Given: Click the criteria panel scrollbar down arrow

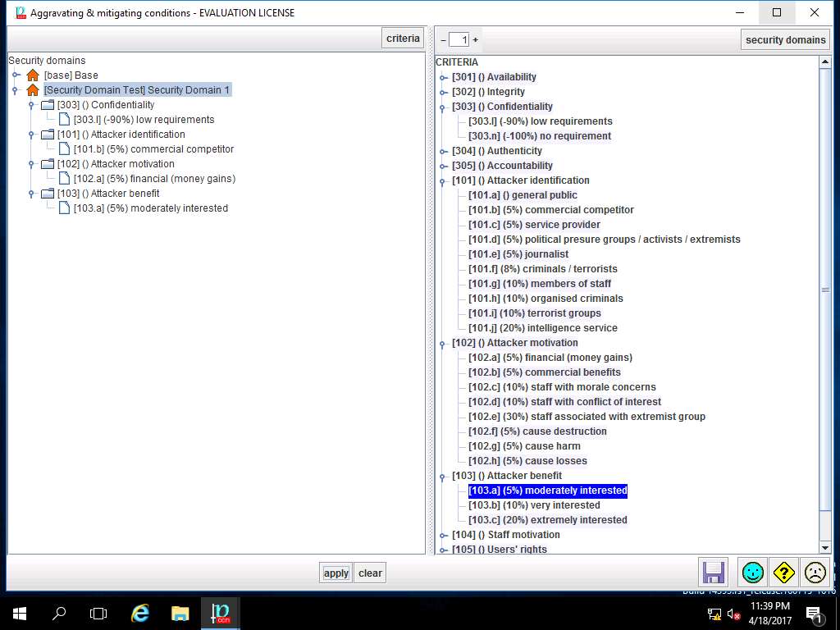Looking at the screenshot, I should coord(825,547).
